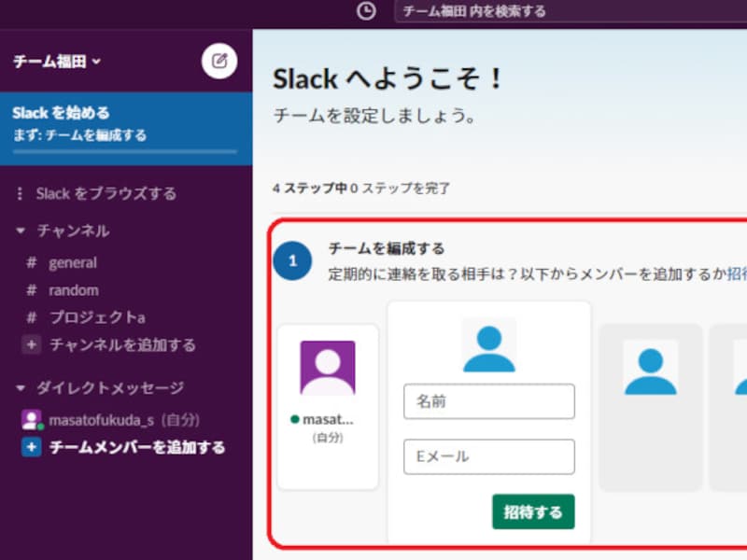Click the compose new message icon
The width and height of the screenshot is (747, 560).
(x=219, y=61)
